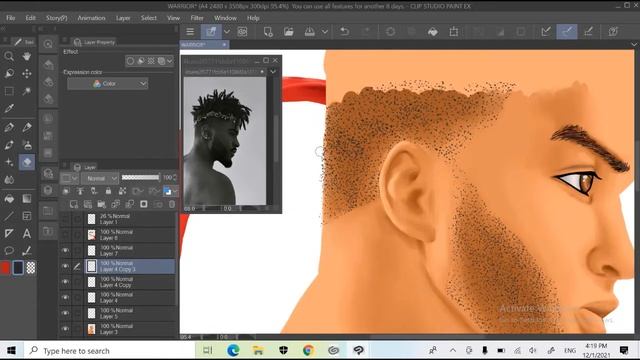Open the Filter menu
640x360 pixels.
[197, 18]
